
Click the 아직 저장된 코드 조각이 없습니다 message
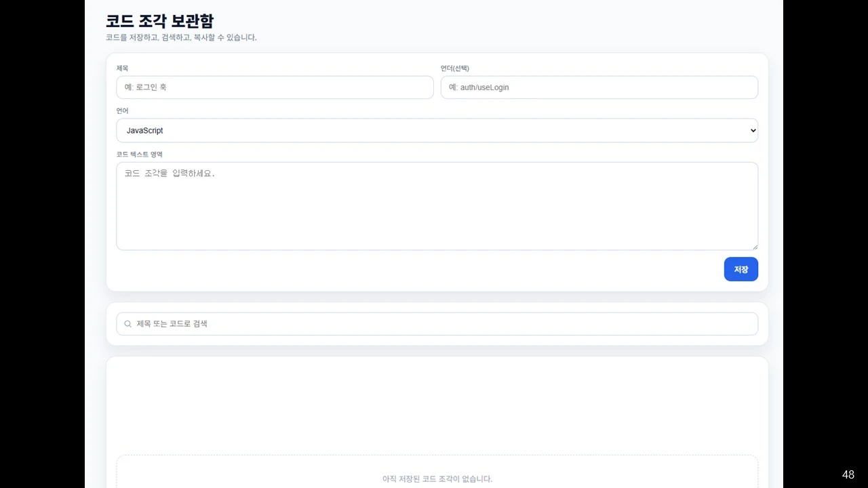click(x=437, y=479)
